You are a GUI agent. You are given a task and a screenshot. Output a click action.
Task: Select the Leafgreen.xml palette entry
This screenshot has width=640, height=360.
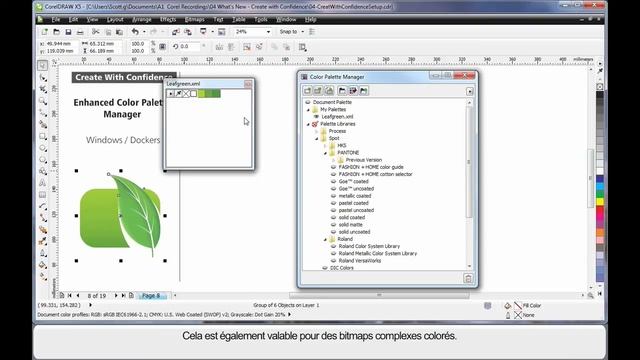tap(337, 117)
